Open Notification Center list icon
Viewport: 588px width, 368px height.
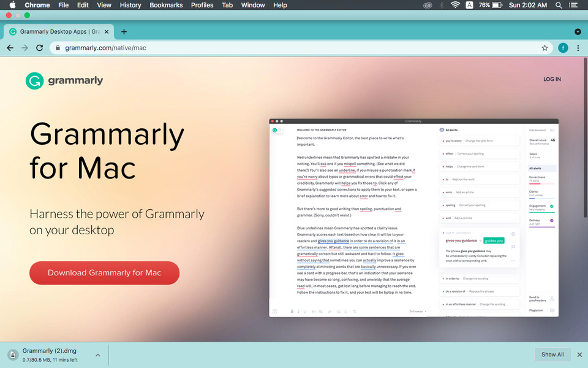(573, 5)
